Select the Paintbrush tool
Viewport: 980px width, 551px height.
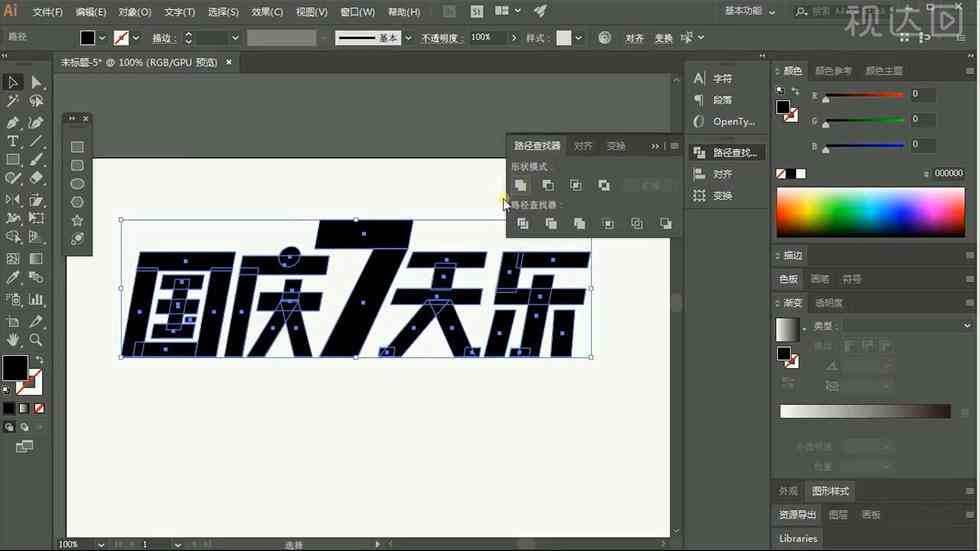(36, 160)
